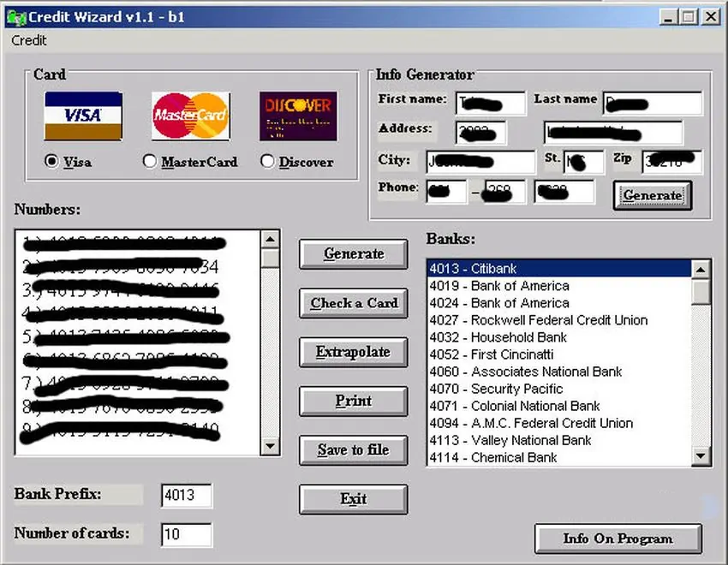Click Banks list scroll down arrow
This screenshot has width=728, height=565.
point(701,457)
